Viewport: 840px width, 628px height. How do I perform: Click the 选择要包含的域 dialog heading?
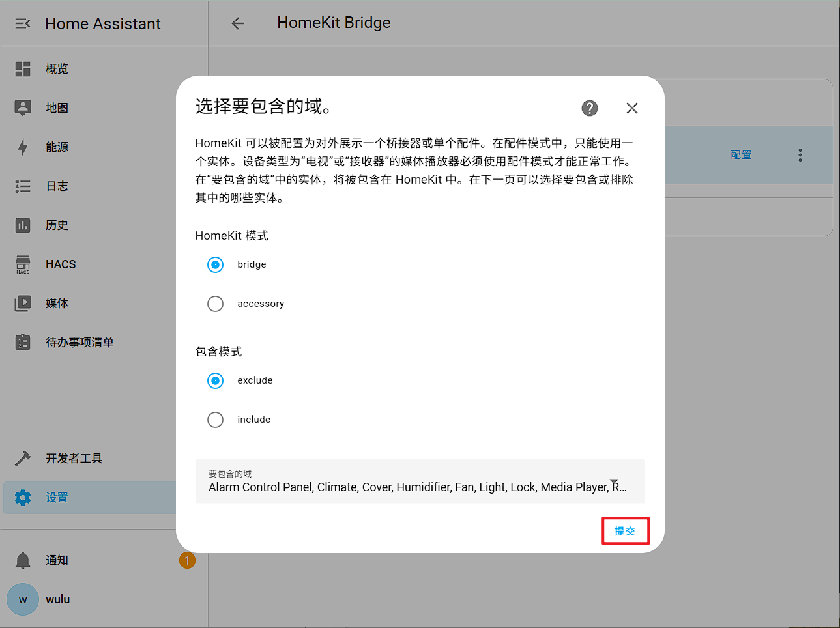pos(263,106)
